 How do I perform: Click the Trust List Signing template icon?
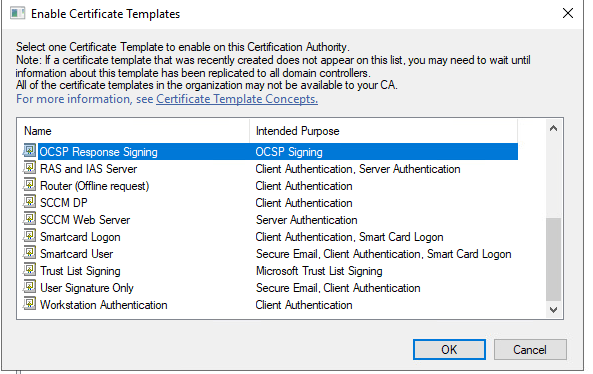[x=29, y=270]
